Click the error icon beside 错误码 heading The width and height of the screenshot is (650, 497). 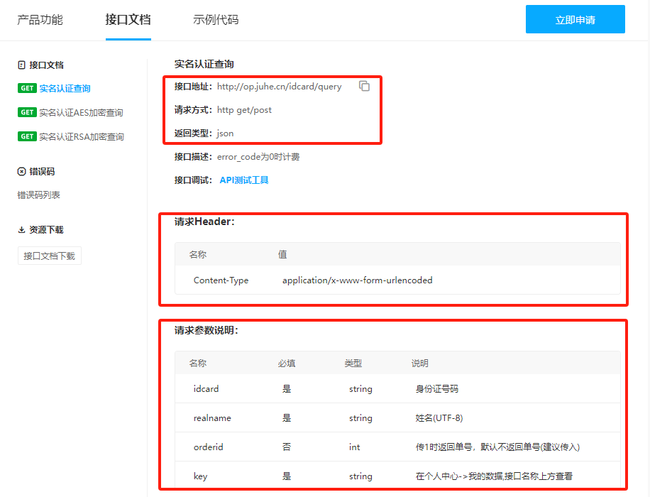22,172
